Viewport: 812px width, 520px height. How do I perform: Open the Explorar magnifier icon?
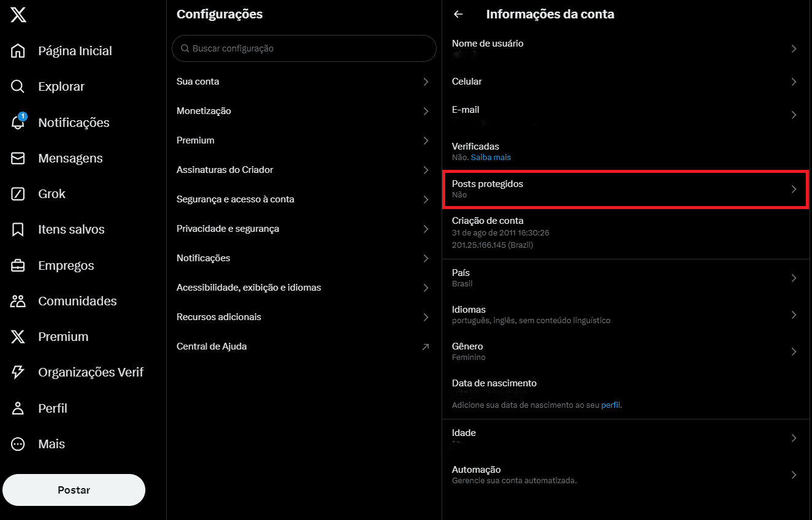(x=18, y=86)
